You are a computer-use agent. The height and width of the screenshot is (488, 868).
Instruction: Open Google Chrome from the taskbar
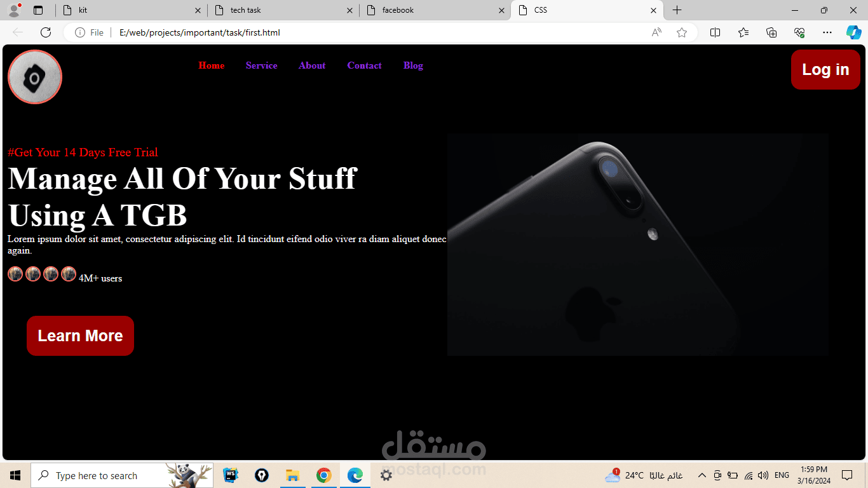(323, 475)
